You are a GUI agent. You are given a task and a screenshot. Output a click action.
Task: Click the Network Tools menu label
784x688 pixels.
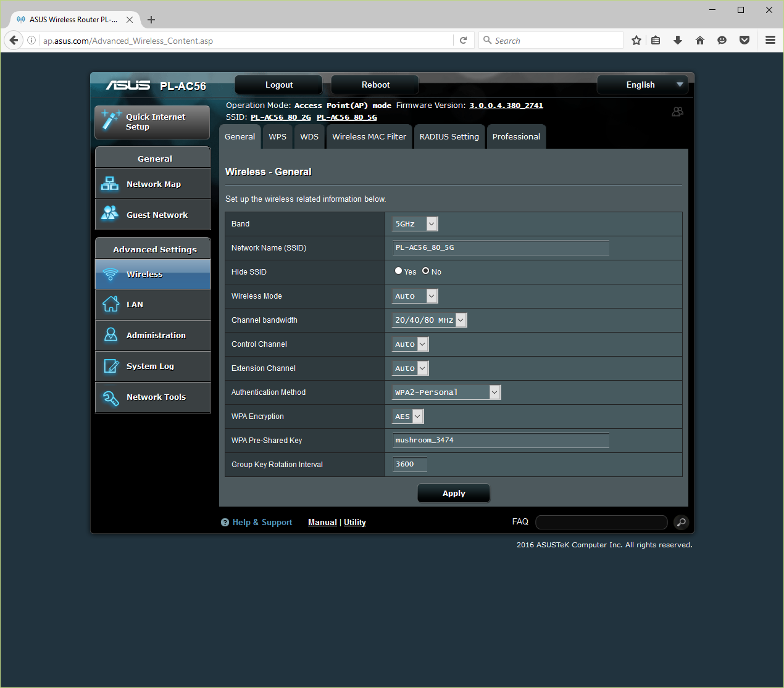pyautogui.click(x=156, y=397)
